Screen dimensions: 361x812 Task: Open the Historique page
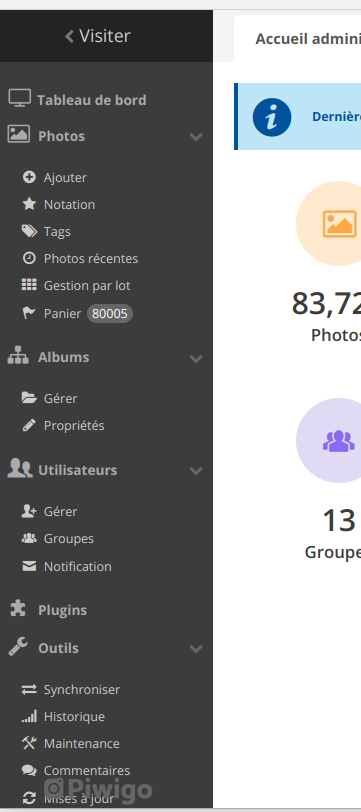click(74, 717)
